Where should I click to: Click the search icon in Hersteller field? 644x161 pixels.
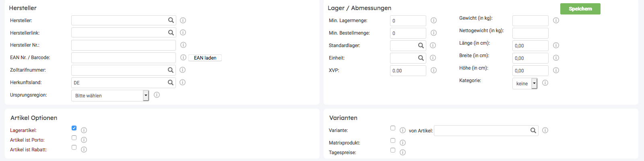point(171,20)
